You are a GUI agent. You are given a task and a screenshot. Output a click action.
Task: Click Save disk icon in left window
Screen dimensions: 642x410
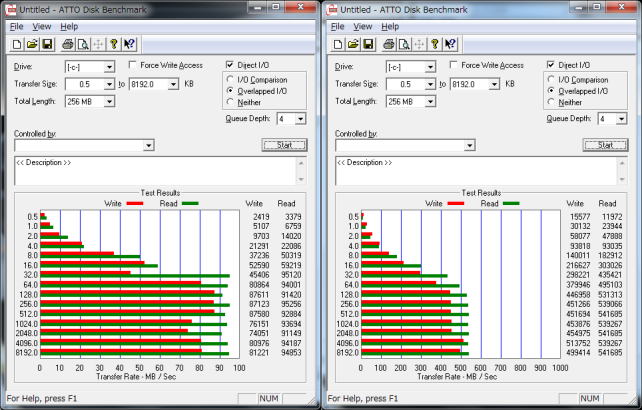tap(45, 44)
